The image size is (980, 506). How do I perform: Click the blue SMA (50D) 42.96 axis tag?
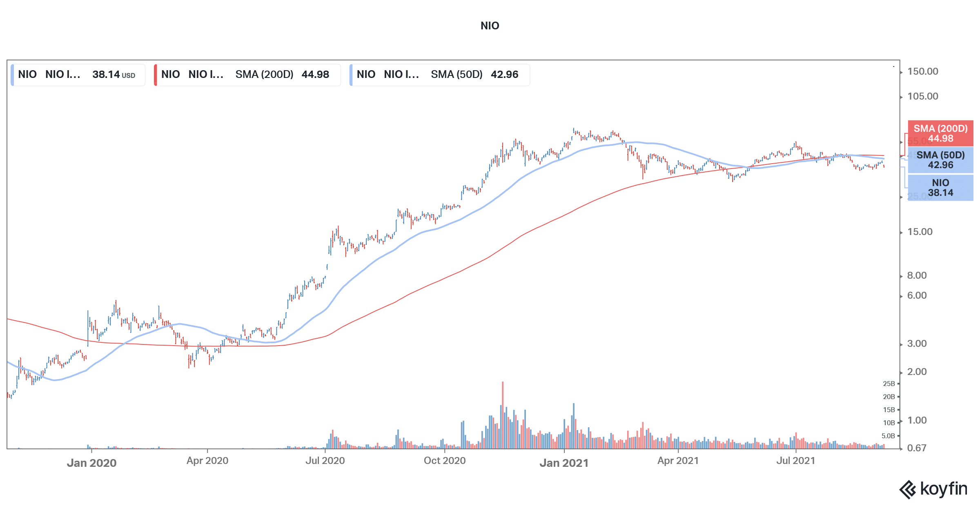click(x=940, y=160)
